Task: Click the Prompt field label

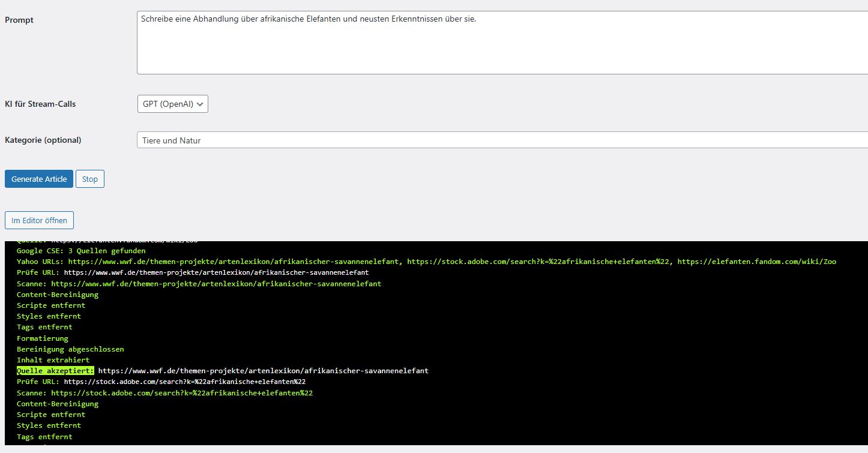Action: coord(19,20)
